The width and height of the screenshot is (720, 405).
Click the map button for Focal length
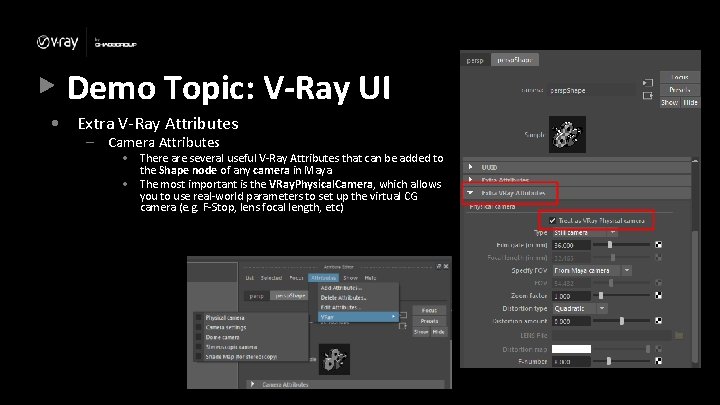coord(658,258)
